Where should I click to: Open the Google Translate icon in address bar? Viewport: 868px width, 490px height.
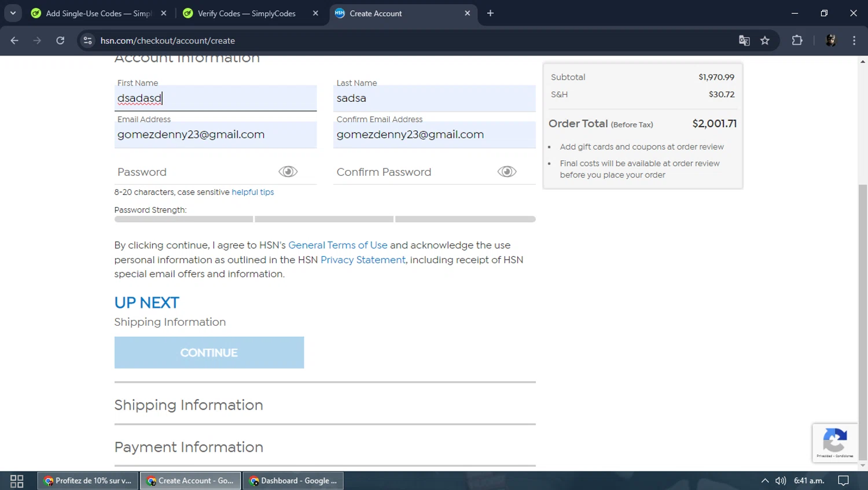point(744,40)
